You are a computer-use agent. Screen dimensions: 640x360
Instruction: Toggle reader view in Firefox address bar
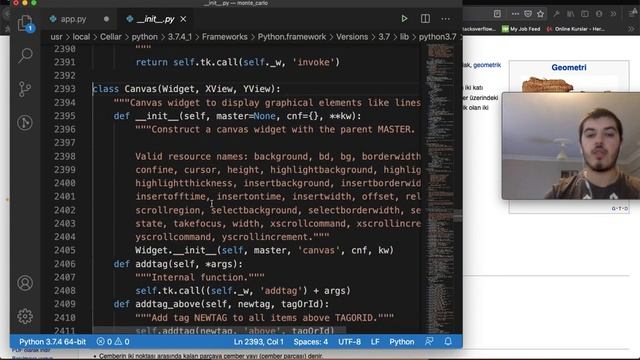click(x=497, y=14)
